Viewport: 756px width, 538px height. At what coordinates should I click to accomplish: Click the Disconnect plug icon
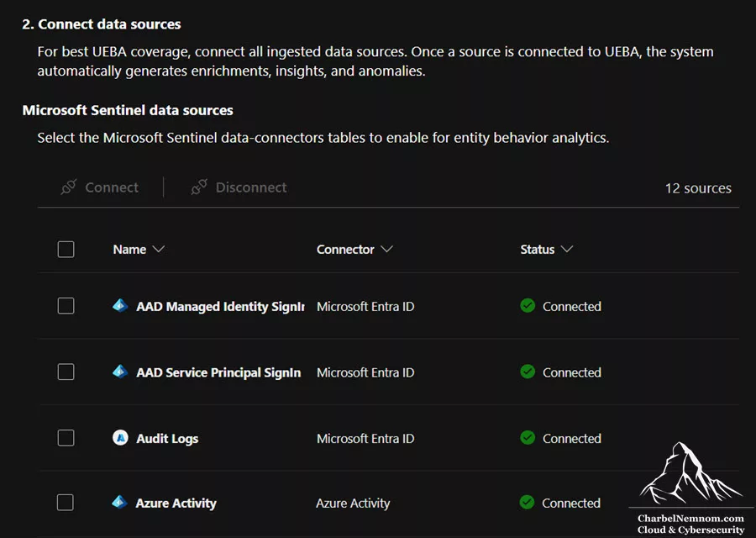click(198, 187)
